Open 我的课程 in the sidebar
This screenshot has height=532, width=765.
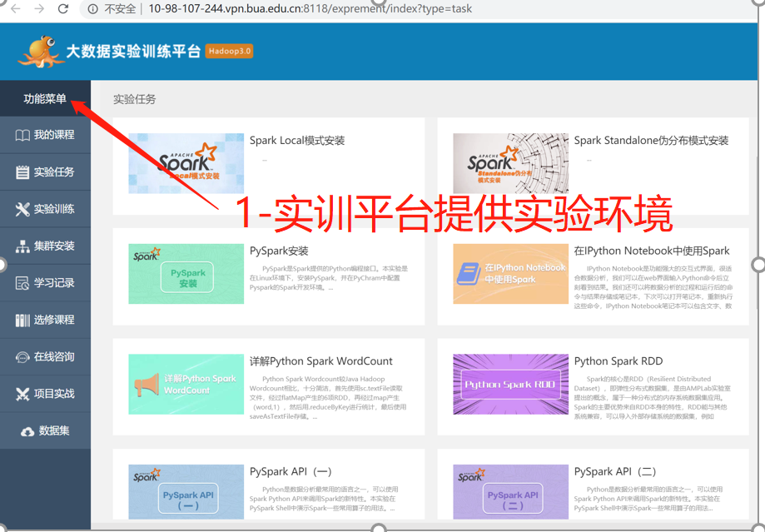pyautogui.click(x=45, y=135)
